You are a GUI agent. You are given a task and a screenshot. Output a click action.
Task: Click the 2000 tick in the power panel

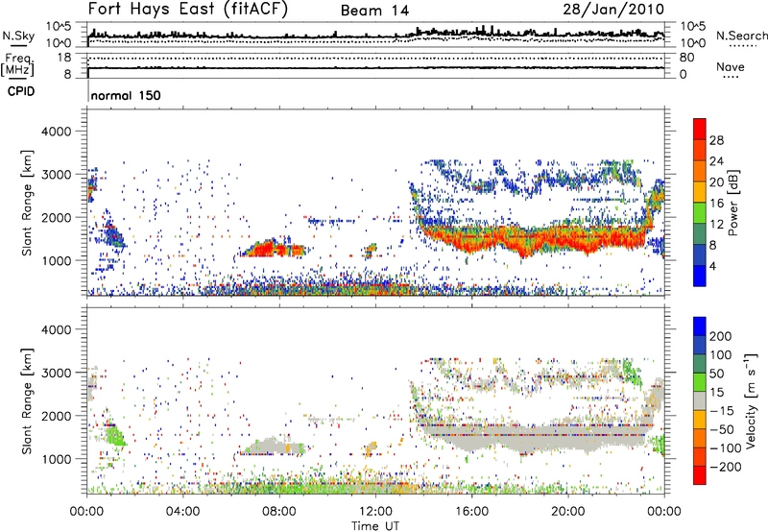(56, 217)
